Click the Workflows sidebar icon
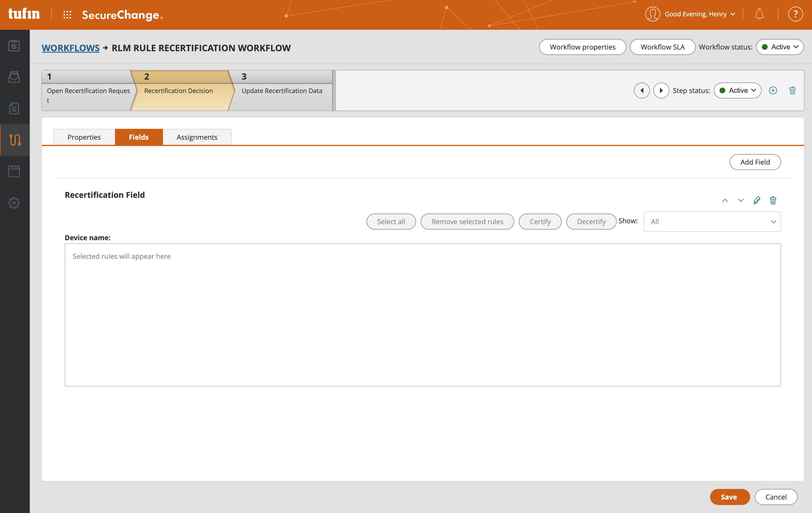The image size is (812, 513). pyautogui.click(x=15, y=139)
